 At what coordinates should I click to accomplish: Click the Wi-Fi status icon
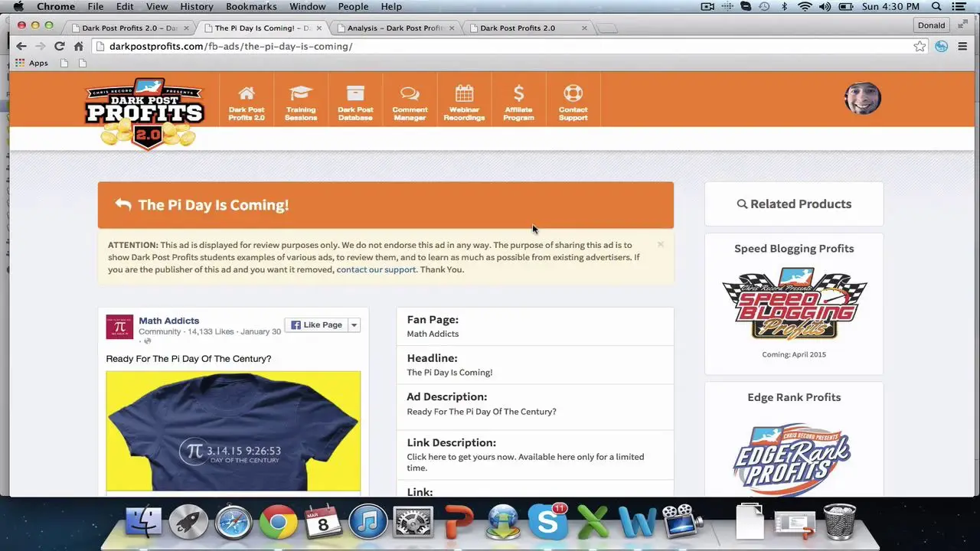tap(805, 7)
